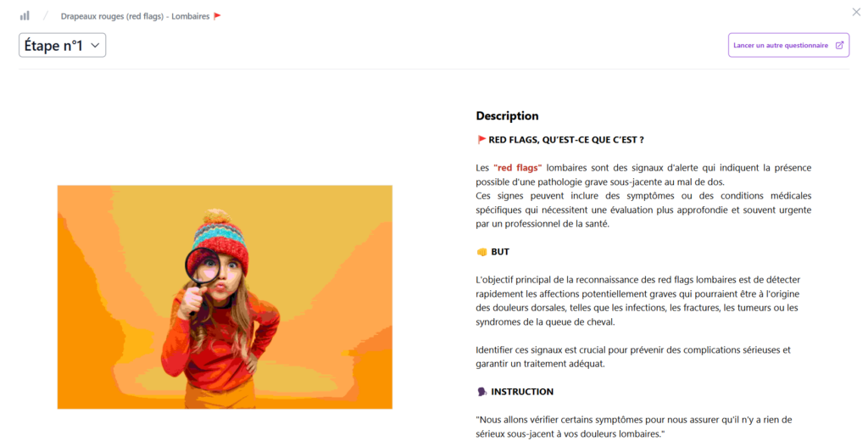Screen dimensions: 868x441
Task: Click the INSTRUCTION section heading
Action: 522,392
